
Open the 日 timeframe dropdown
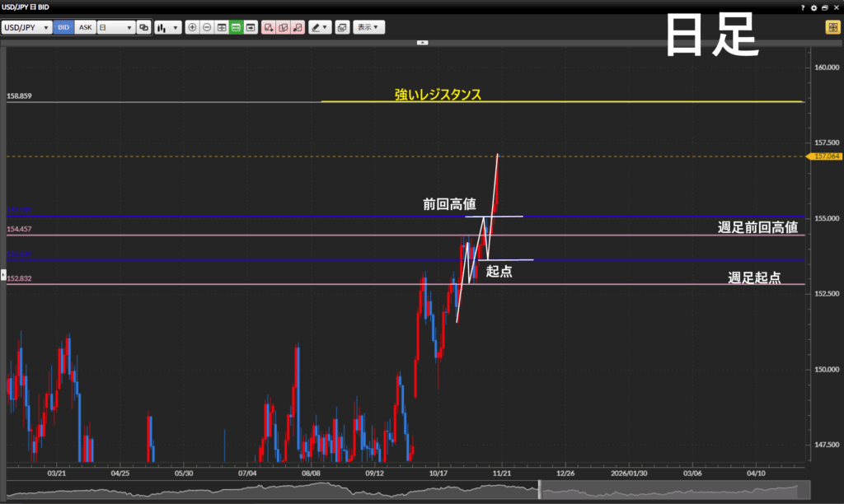click(115, 27)
